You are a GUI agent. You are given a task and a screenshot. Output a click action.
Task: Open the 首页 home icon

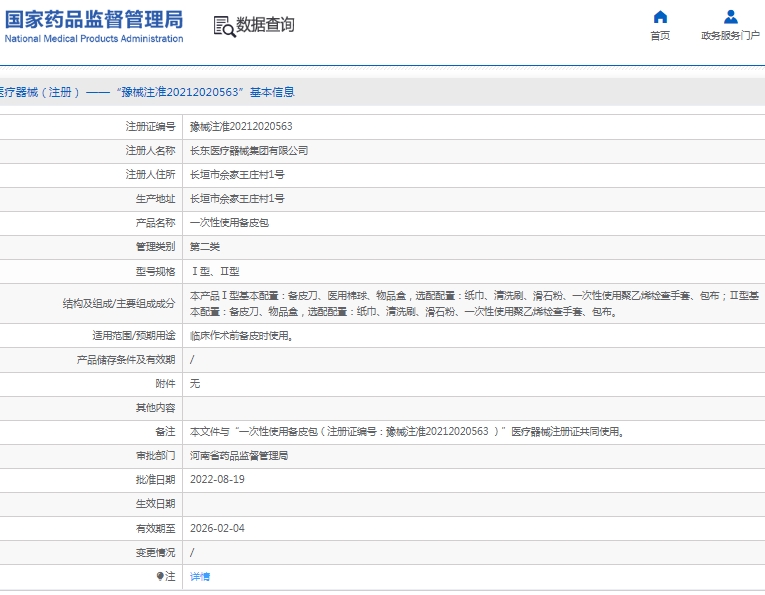click(660, 17)
